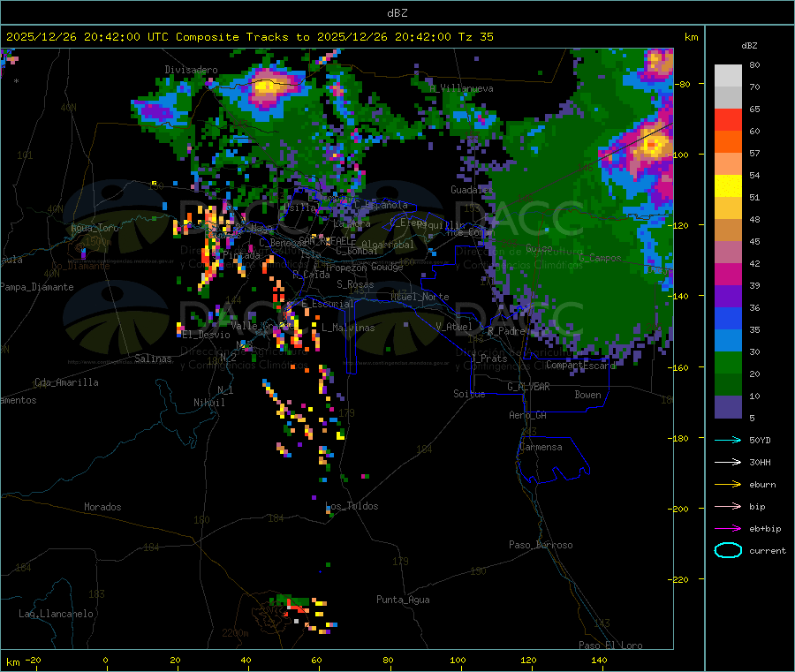Click the red echo cluster southwest of Punta_Agua

(296, 608)
